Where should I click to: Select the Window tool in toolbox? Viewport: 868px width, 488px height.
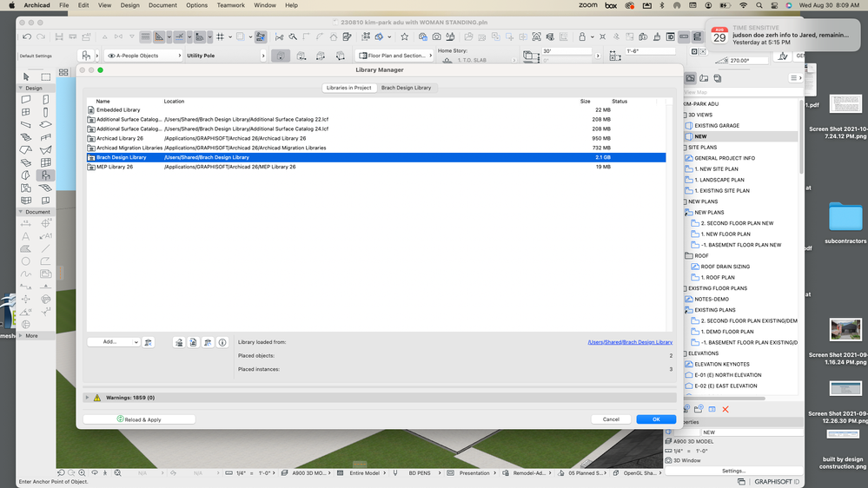pyautogui.click(x=25, y=112)
